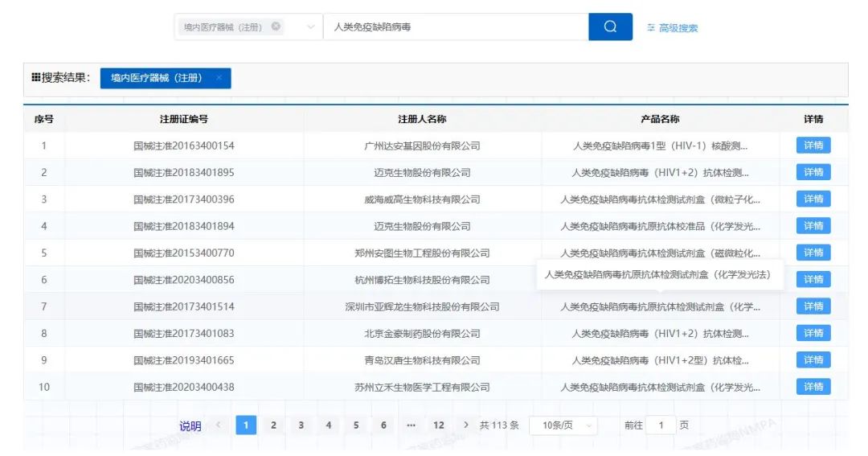Expand the database category dropdown arrow
Screen dimensions: 868x456
click(x=311, y=27)
